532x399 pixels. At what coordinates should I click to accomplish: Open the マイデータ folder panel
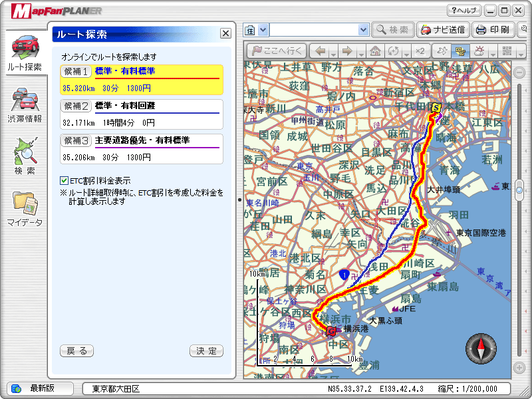click(25, 209)
